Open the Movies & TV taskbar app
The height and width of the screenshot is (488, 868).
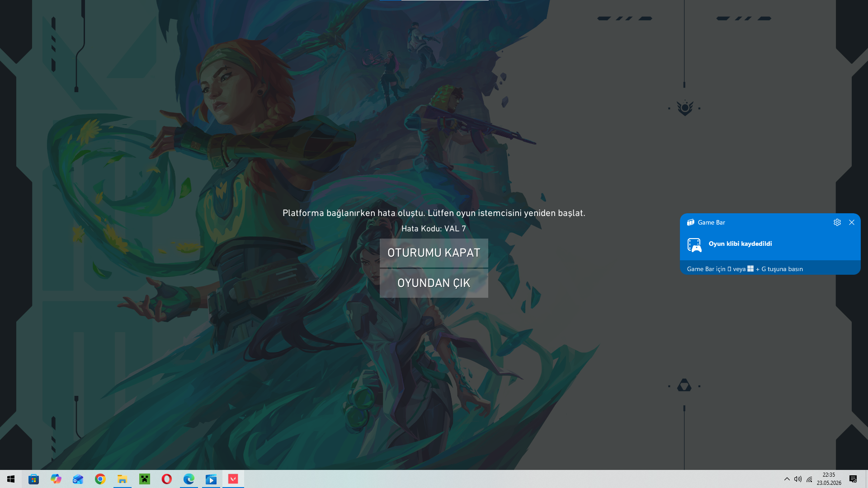[x=211, y=479]
